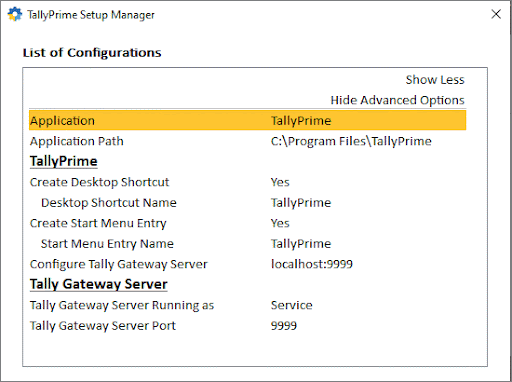The height and width of the screenshot is (382, 512).
Task: Click Hide Advanced Options
Action: [x=397, y=100]
